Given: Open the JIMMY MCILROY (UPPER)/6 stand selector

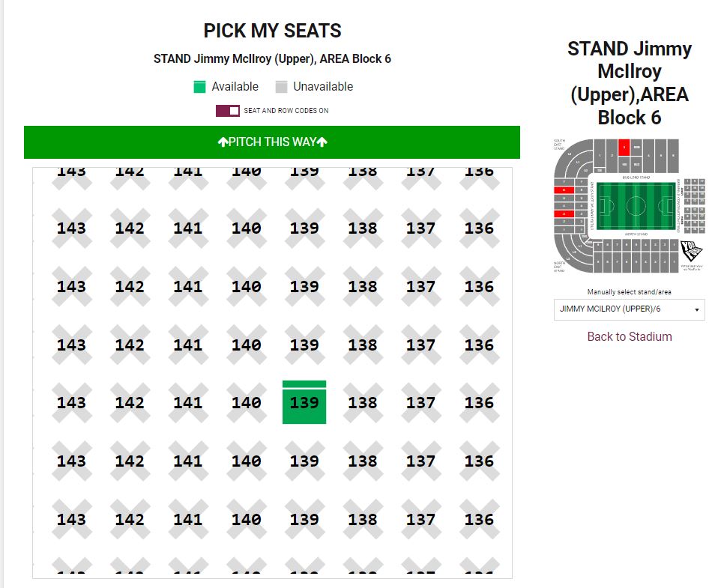Looking at the screenshot, I should point(629,309).
